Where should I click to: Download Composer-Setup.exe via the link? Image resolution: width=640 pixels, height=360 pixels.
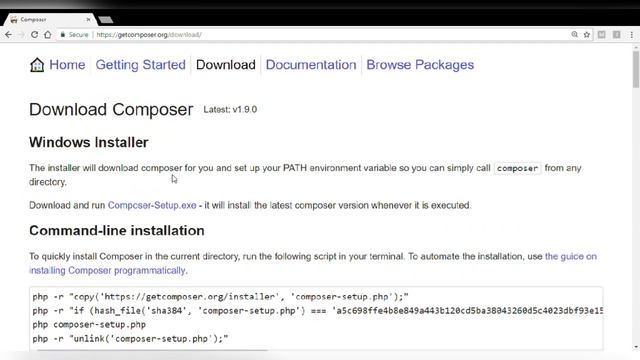coord(152,205)
